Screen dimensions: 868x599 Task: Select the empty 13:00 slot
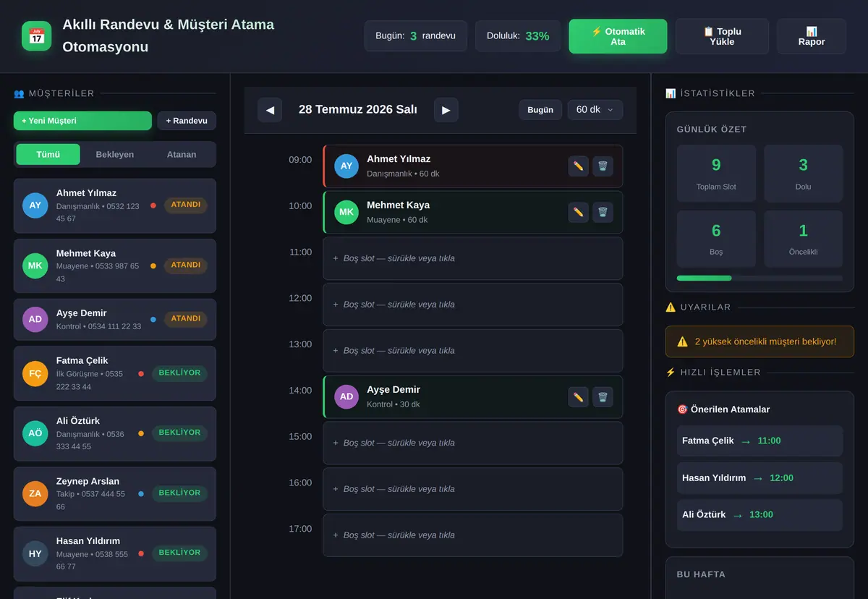point(472,351)
